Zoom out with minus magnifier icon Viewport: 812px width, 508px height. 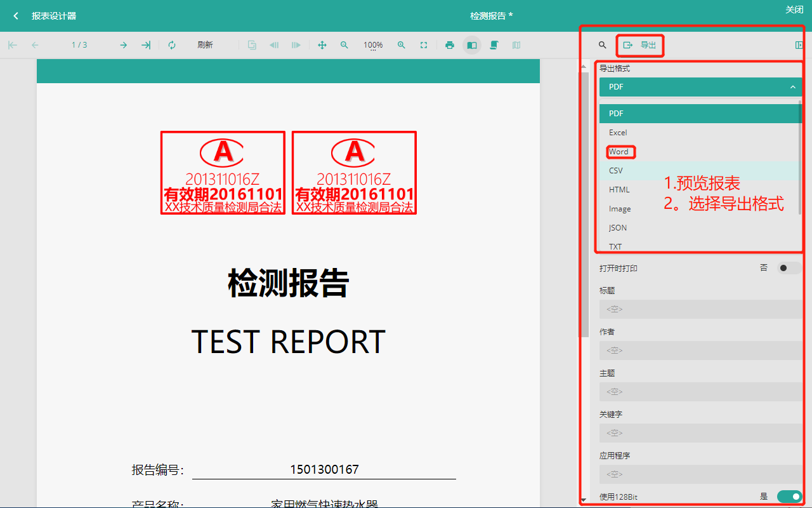344,45
